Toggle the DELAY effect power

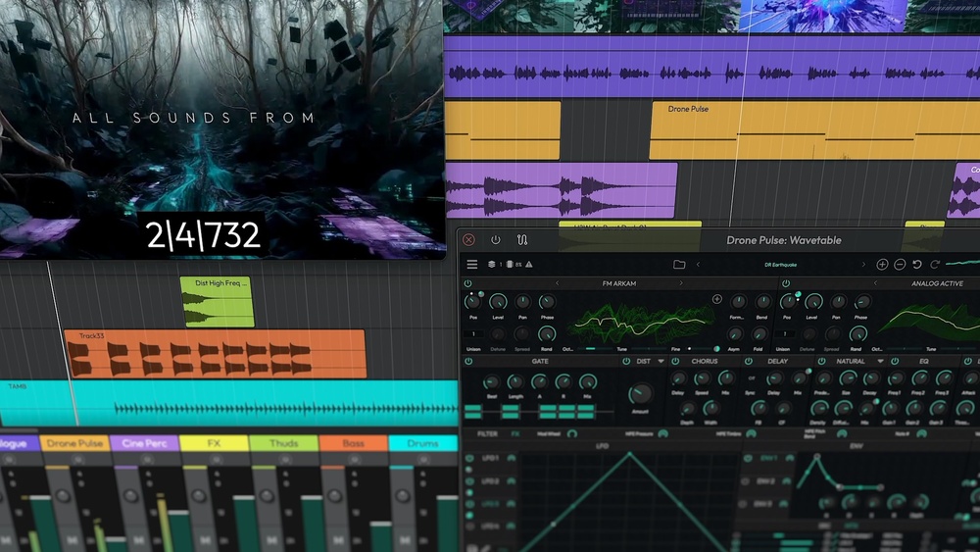[x=748, y=362]
